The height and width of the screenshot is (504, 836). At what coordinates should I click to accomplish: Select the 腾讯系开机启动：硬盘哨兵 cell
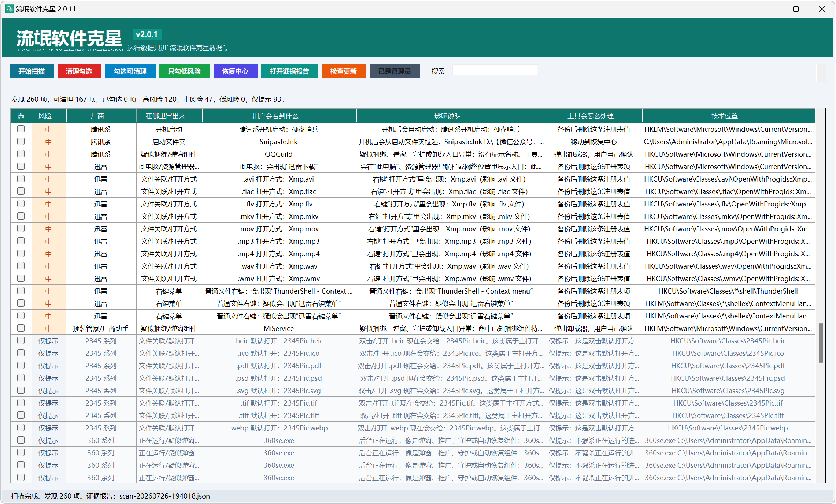[x=279, y=130]
